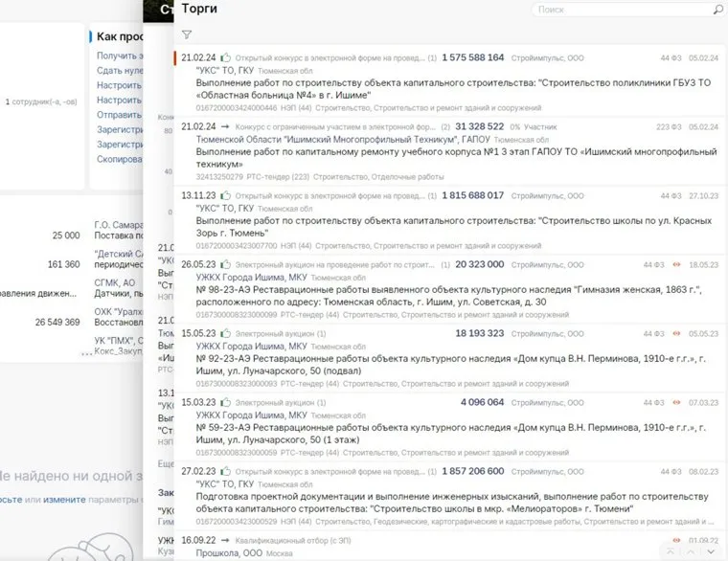The height and width of the screenshot is (561, 728).
Task: Click thumbs-up icon on 27.02.23 tender
Action: [x=226, y=471]
